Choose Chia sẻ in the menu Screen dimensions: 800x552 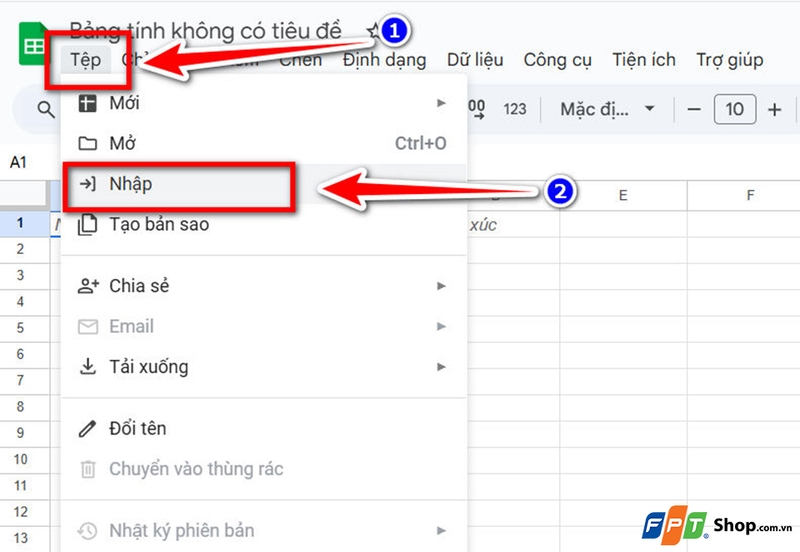click(263, 286)
